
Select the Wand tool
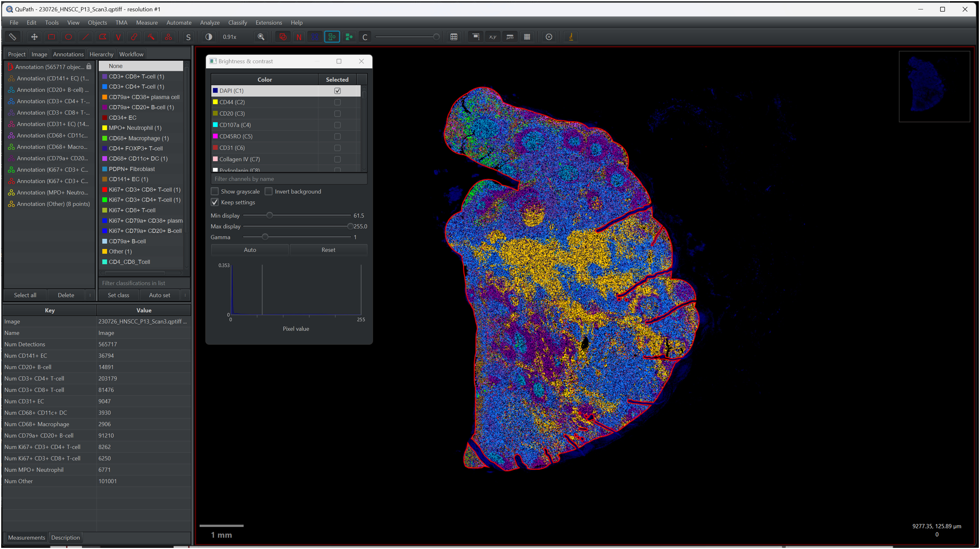coord(151,37)
